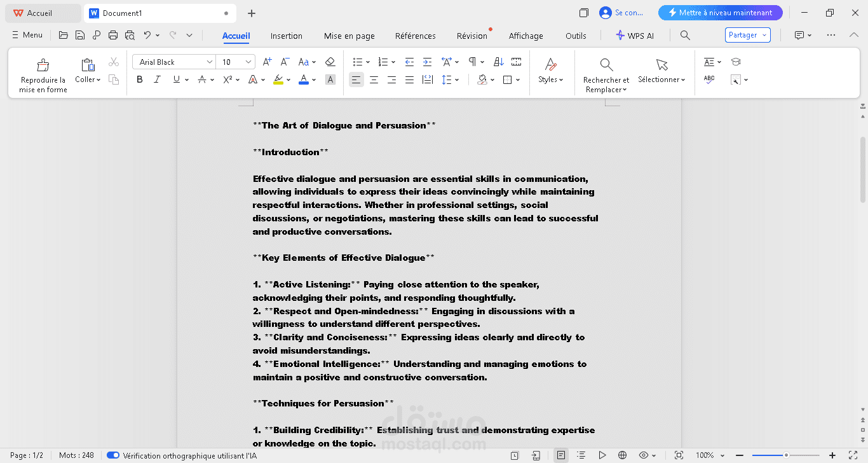This screenshot has height=463, width=868.
Task: Toggle left alignment button
Action: pos(356,79)
